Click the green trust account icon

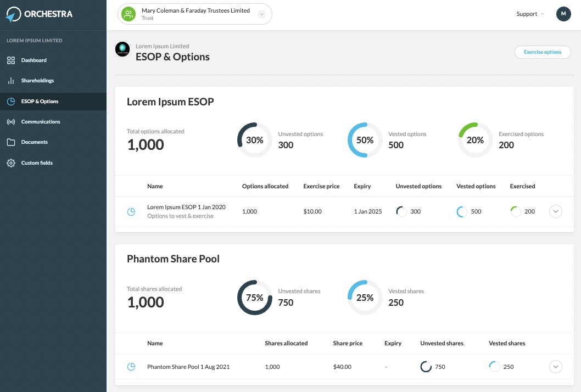tap(129, 14)
